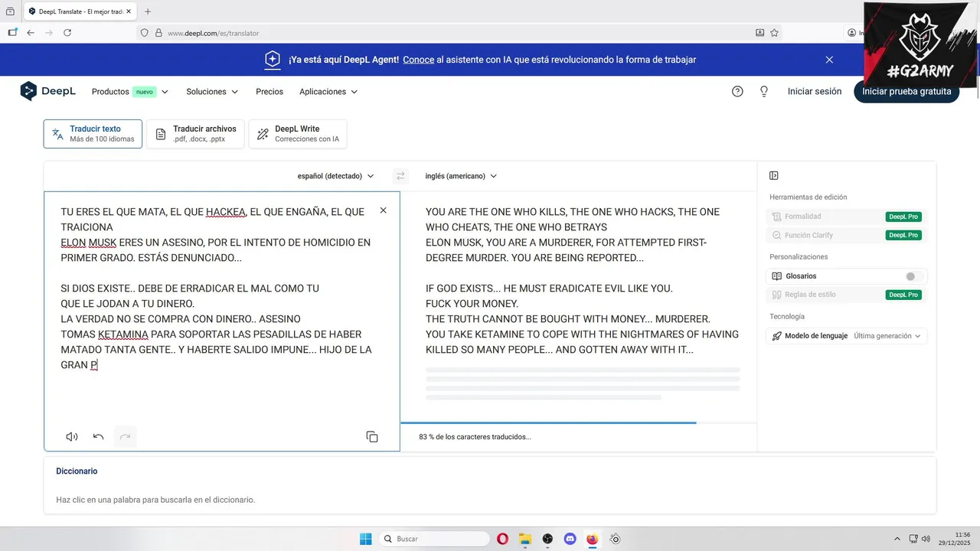Reload the page in browser
980x551 pixels.
coord(67,33)
